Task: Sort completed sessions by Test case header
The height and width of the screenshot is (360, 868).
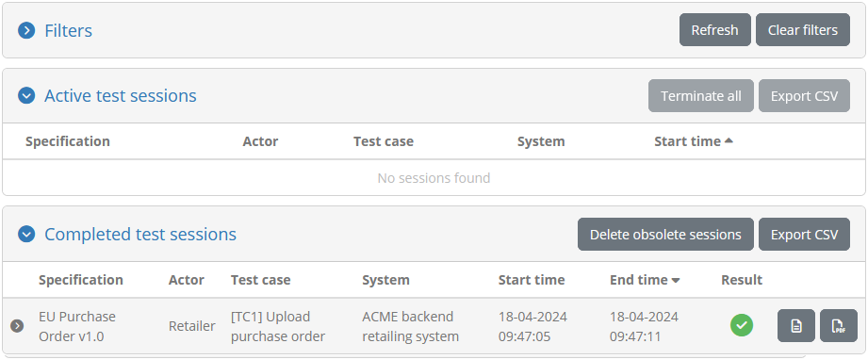Action: [x=261, y=280]
